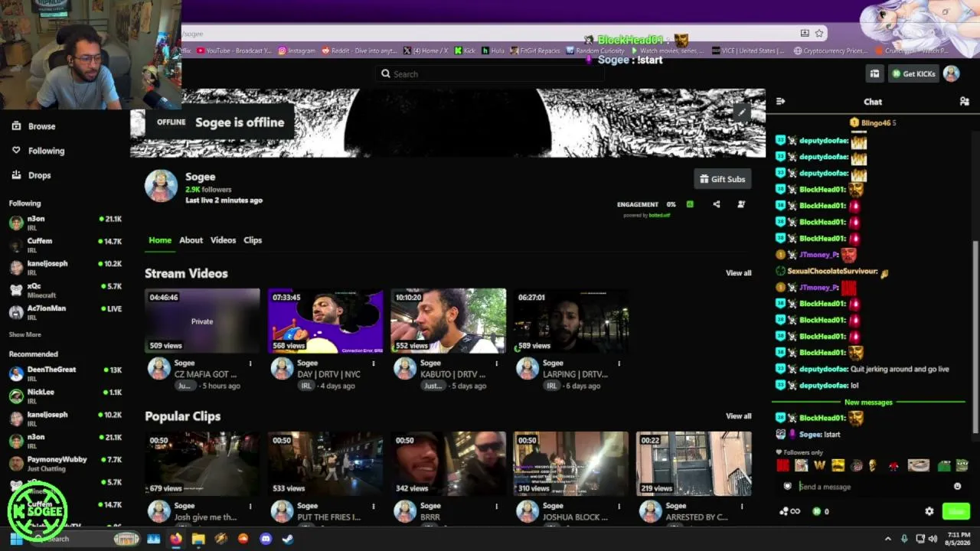980x551 pixels.
Task: Open NickLee's recommended channel
Action: click(x=65, y=396)
